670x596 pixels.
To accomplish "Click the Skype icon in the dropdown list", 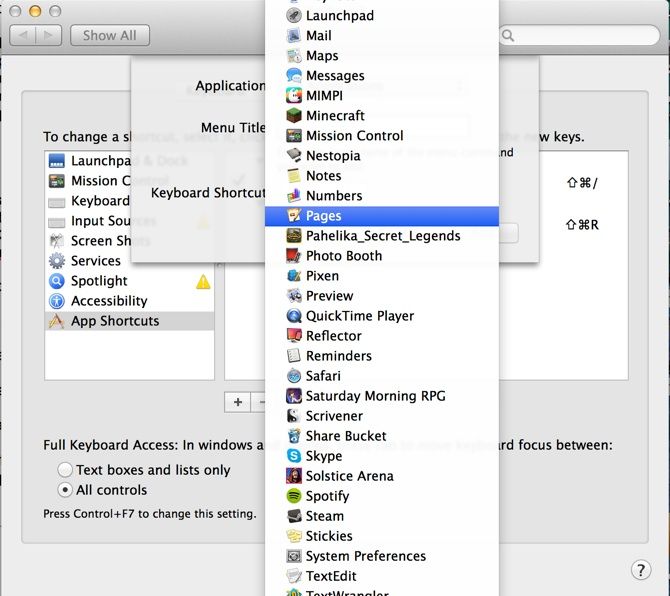I will point(294,456).
